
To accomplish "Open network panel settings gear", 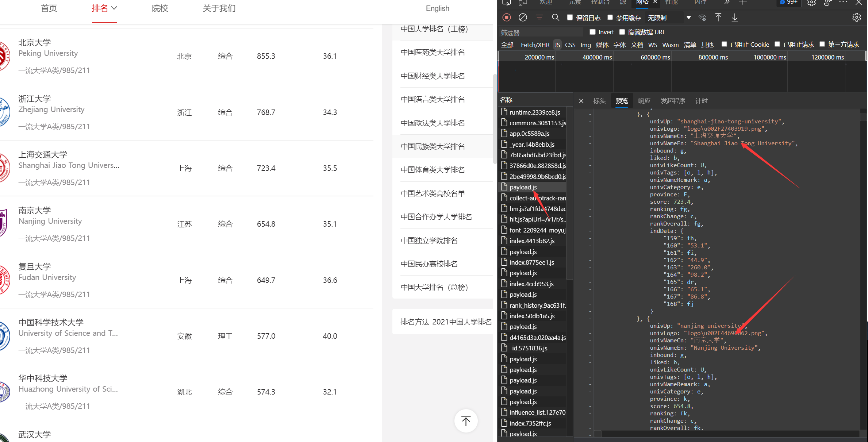I will (x=856, y=18).
